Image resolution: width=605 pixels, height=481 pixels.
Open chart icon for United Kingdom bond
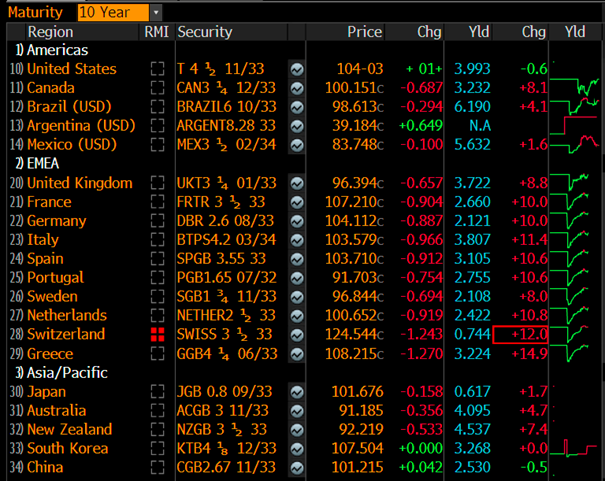pos(297,183)
